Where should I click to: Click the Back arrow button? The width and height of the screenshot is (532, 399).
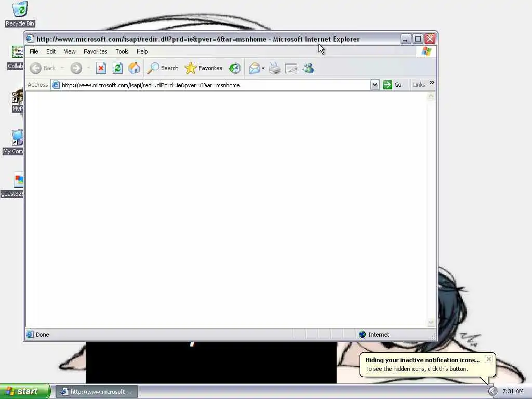coord(36,68)
